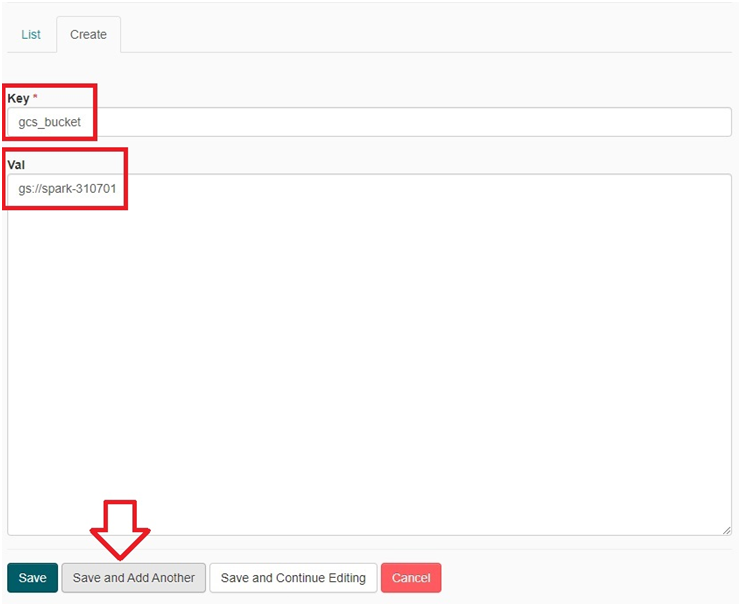Image resolution: width=741 pixels, height=606 pixels.
Task: Click the red Cancel button
Action: pos(411,578)
